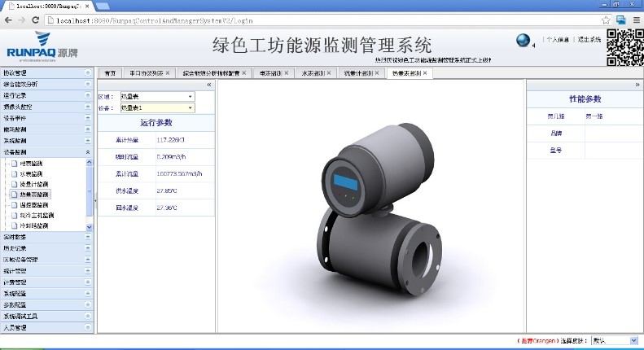
Task: Close the 热量表监测 tab
Action: click(x=425, y=73)
